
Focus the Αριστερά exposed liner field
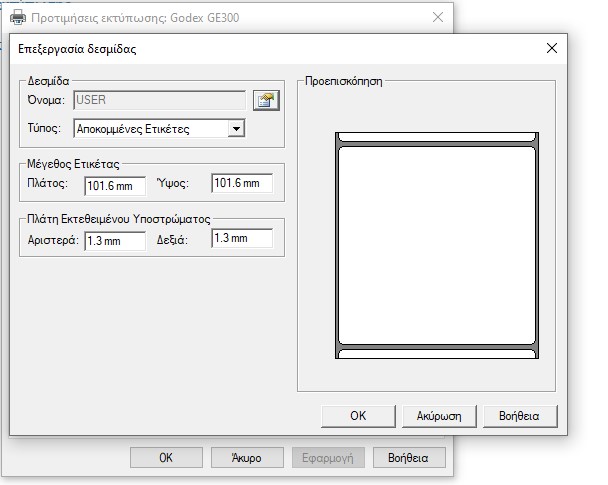tap(115, 241)
